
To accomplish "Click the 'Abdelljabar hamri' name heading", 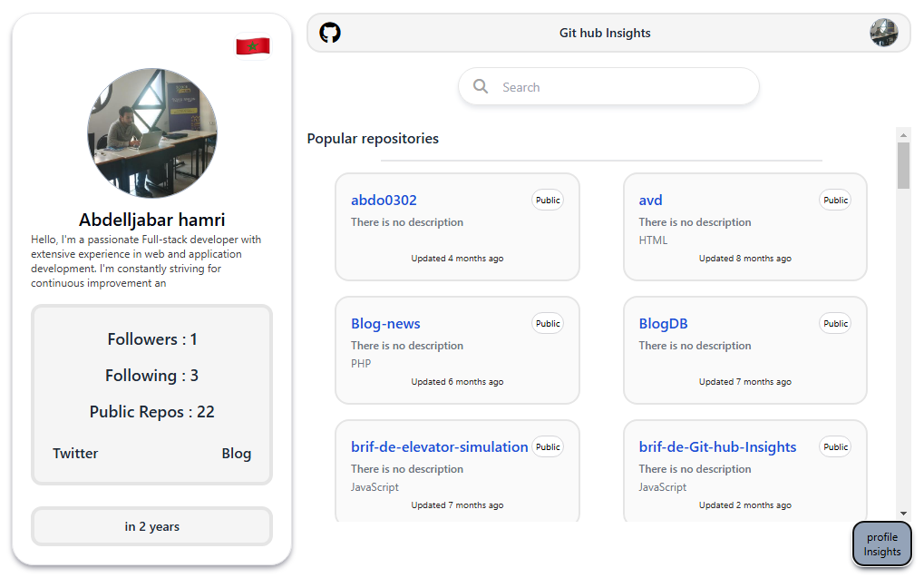I will tap(152, 220).
